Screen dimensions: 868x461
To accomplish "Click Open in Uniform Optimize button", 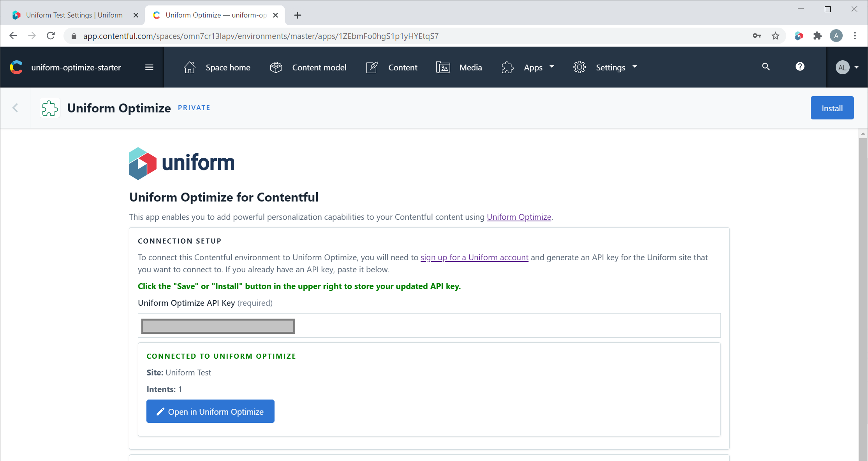I will (x=210, y=412).
